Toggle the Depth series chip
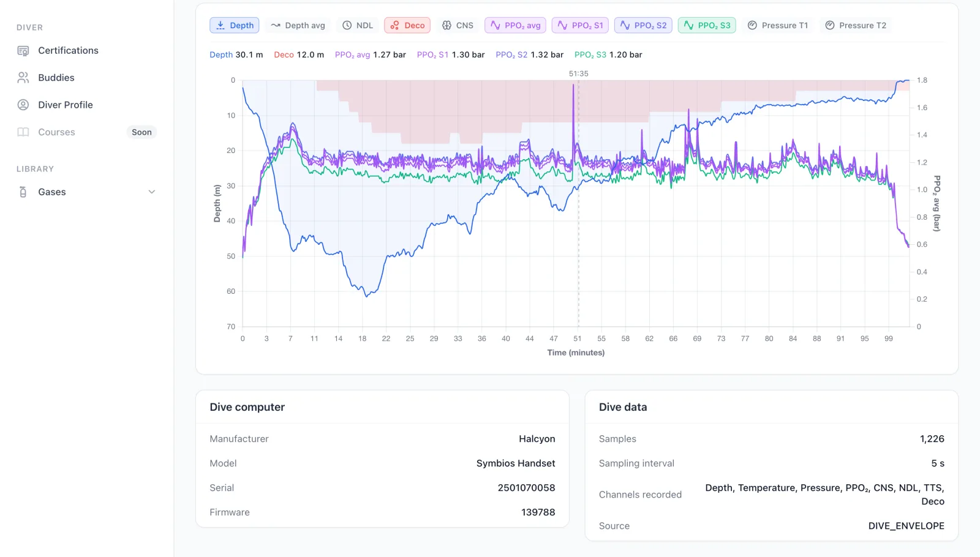 click(235, 25)
